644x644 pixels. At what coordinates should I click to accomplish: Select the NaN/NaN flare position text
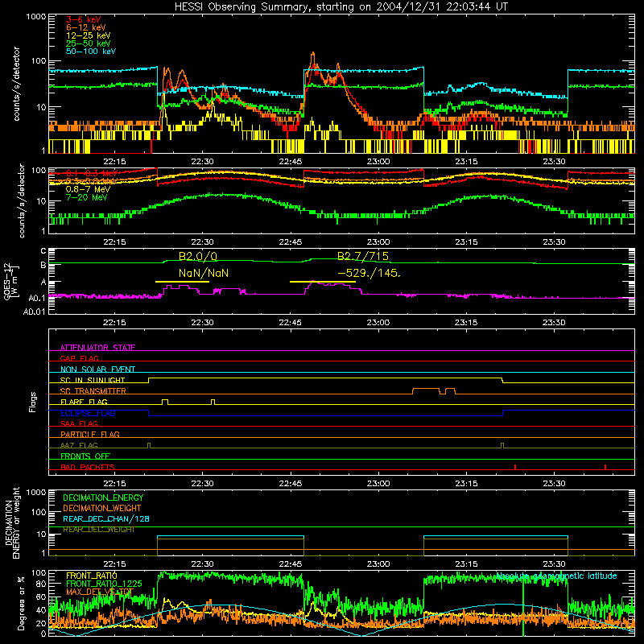(x=204, y=273)
